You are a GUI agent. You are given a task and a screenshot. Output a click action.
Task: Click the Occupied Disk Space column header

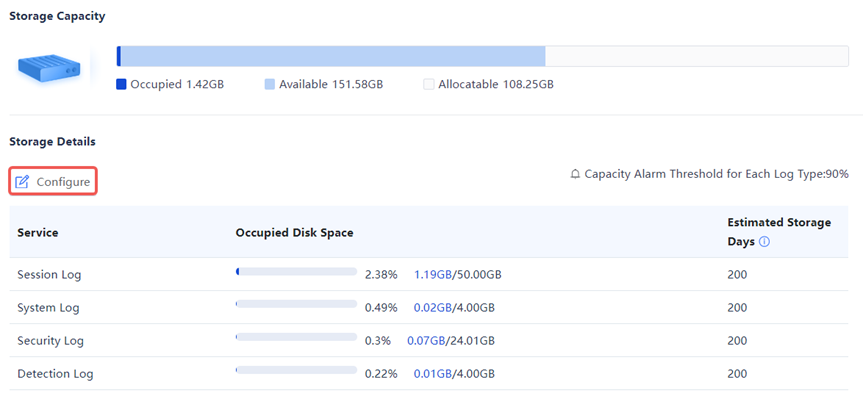(x=294, y=232)
